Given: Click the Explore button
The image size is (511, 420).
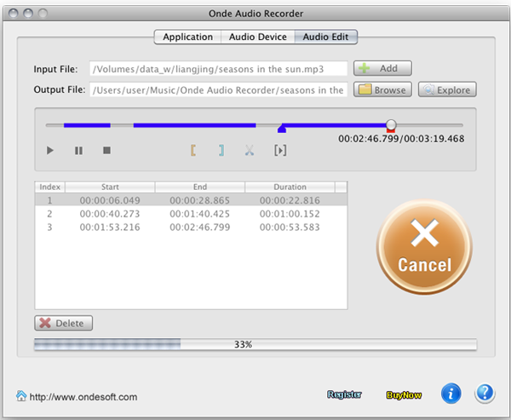Looking at the screenshot, I should (x=447, y=89).
